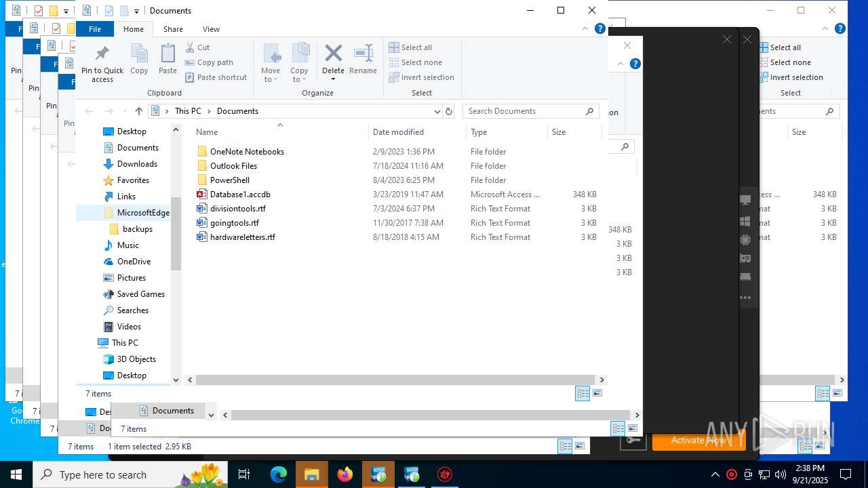Select goingtools.rtf file
868x488 pixels.
click(234, 223)
